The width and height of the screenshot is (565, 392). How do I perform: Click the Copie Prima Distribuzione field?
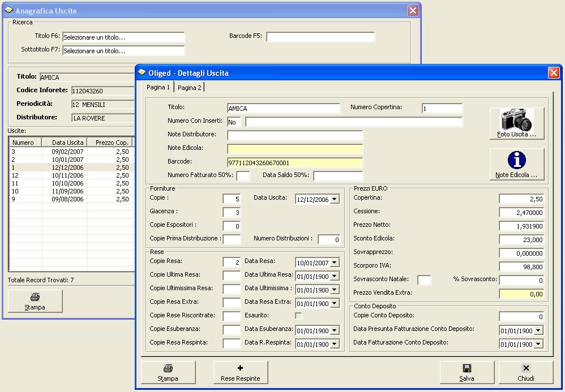(232, 240)
